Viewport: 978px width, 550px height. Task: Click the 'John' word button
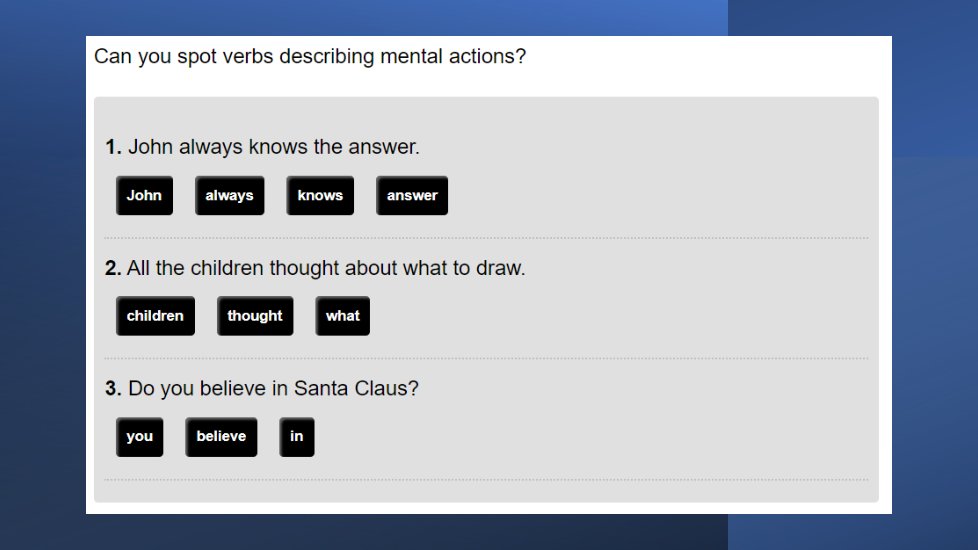pyautogui.click(x=144, y=196)
